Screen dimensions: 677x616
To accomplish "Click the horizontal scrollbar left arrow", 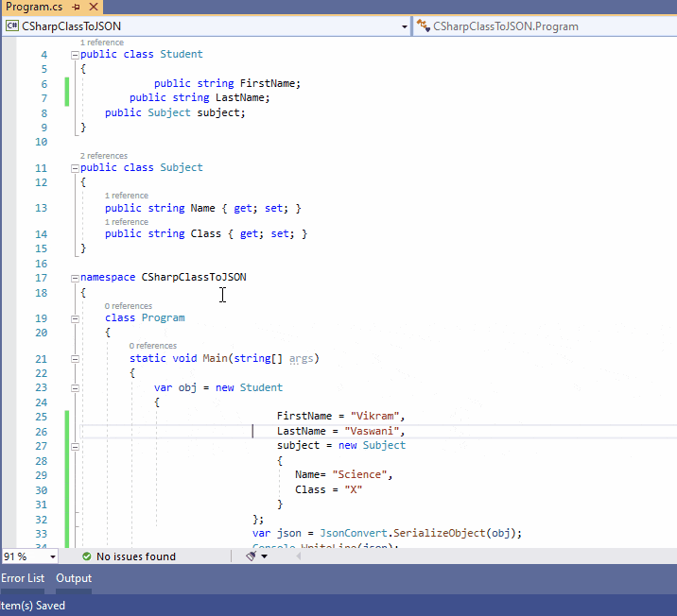I will click(299, 556).
